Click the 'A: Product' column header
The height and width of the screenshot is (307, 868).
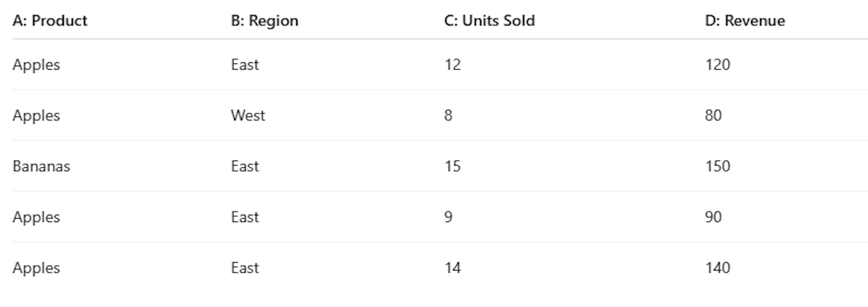pyautogui.click(x=50, y=21)
